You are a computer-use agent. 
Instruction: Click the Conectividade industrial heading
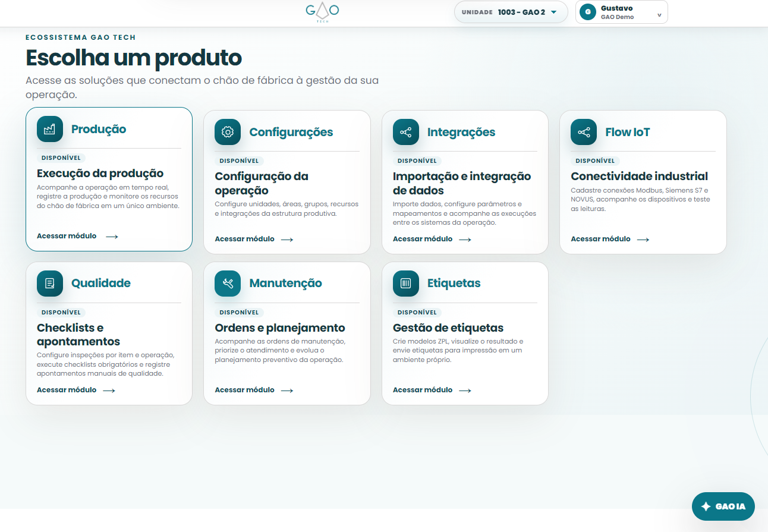(640, 177)
